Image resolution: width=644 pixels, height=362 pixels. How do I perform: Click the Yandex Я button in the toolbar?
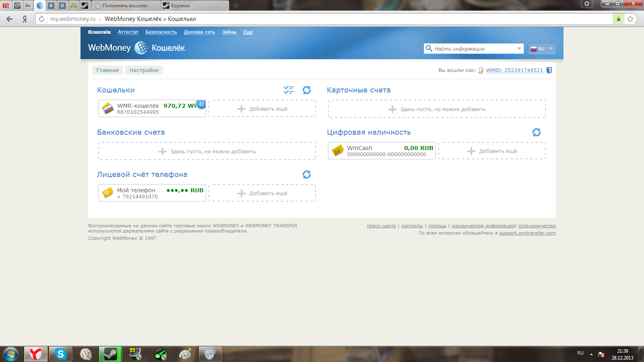tap(25, 19)
